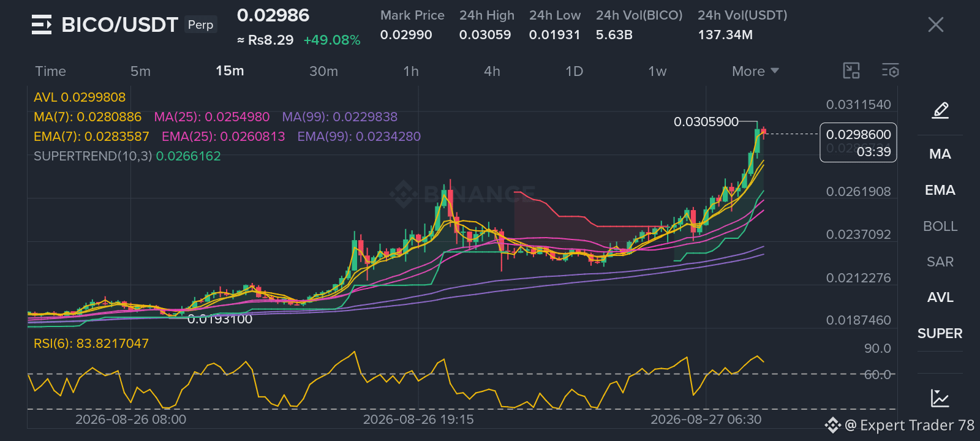The image size is (980, 441).
Task: Click the EMA(25) indicator value
Action: [x=224, y=137]
